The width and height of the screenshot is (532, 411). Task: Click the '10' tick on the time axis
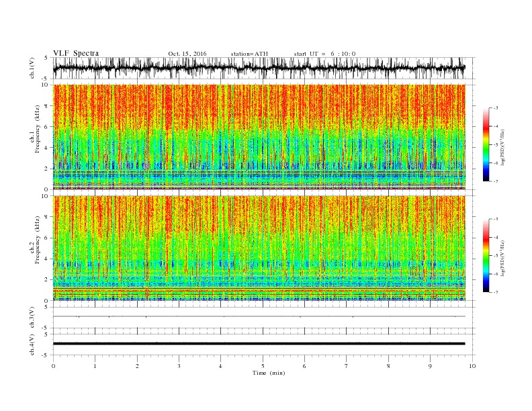pos(472,366)
